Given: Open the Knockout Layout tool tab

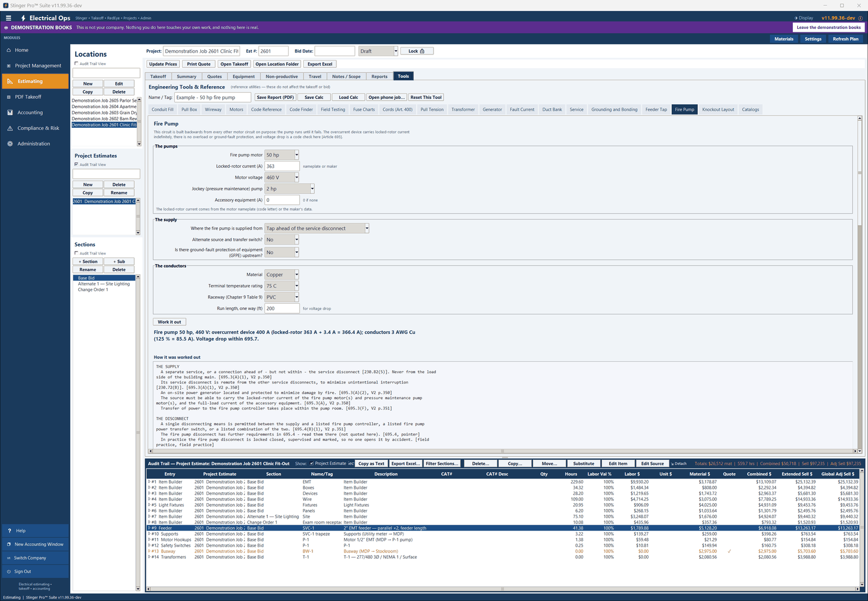Looking at the screenshot, I should 718,109.
